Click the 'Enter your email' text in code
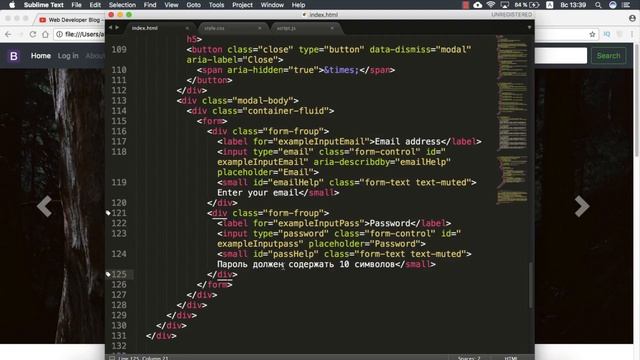The image size is (640, 360). [x=258, y=193]
